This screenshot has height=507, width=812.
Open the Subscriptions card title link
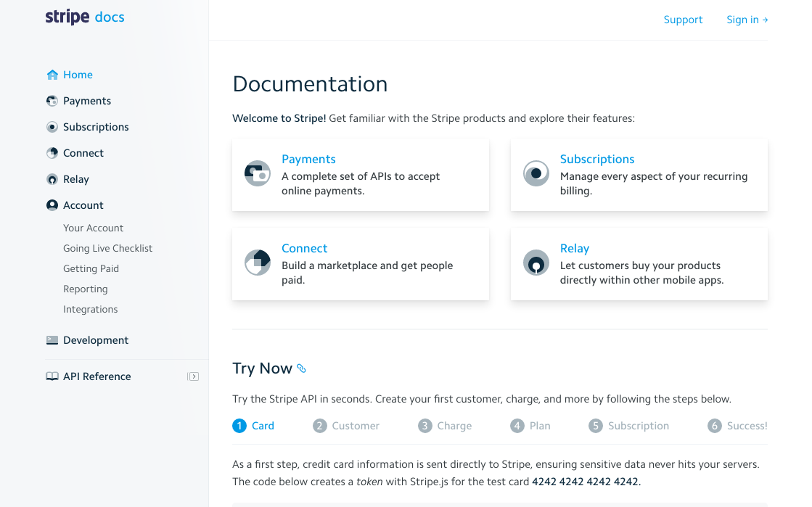tap(596, 159)
